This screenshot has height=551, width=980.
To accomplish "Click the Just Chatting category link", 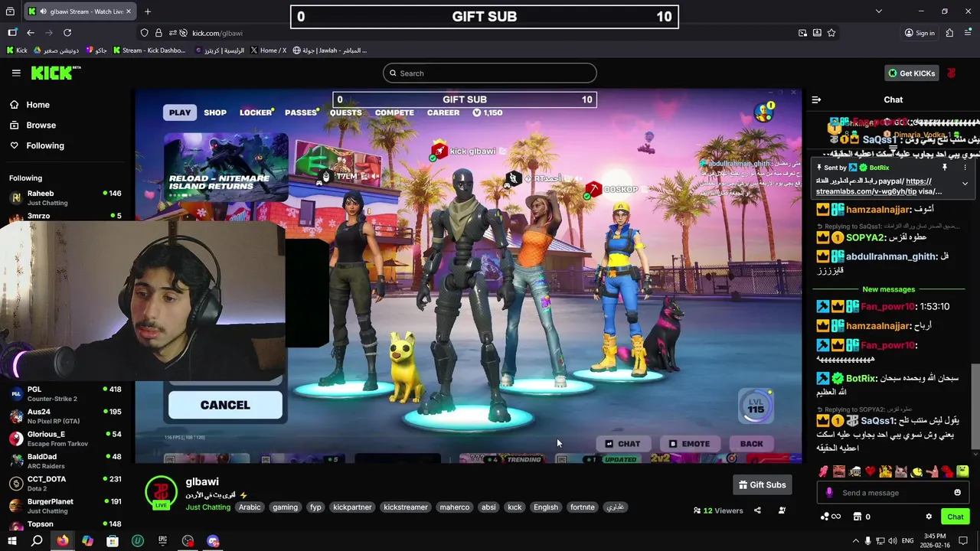I will pos(207,507).
